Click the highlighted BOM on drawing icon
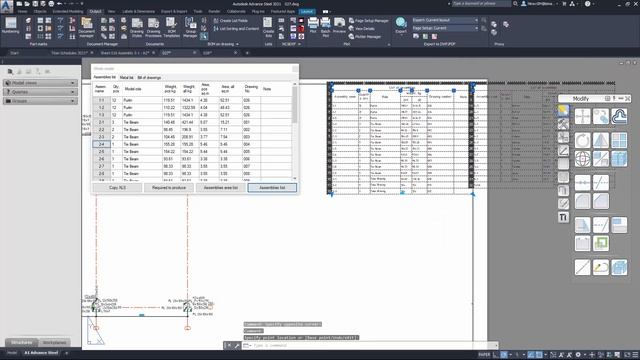640x360 pixels. [x=204, y=36]
